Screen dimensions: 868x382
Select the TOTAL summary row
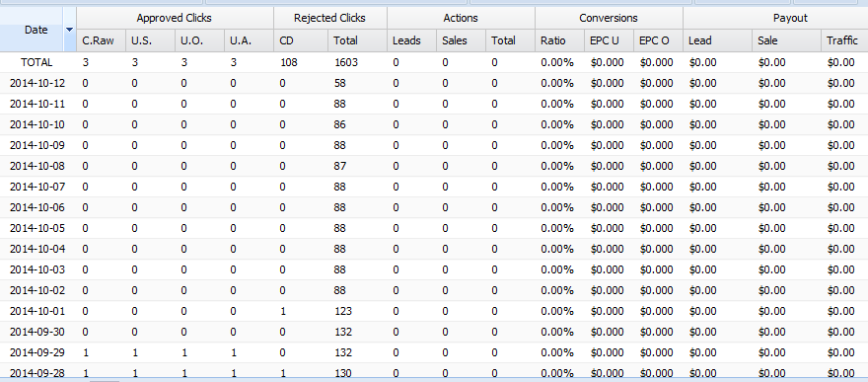[x=434, y=62]
